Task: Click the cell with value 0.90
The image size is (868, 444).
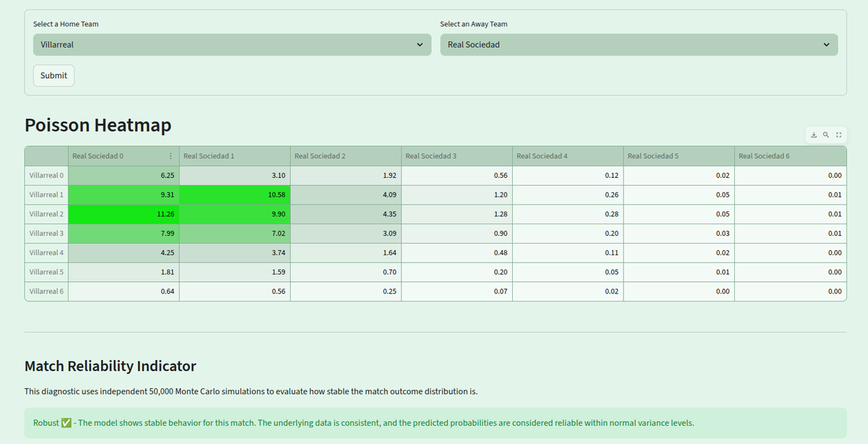Action: pos(456,234)
